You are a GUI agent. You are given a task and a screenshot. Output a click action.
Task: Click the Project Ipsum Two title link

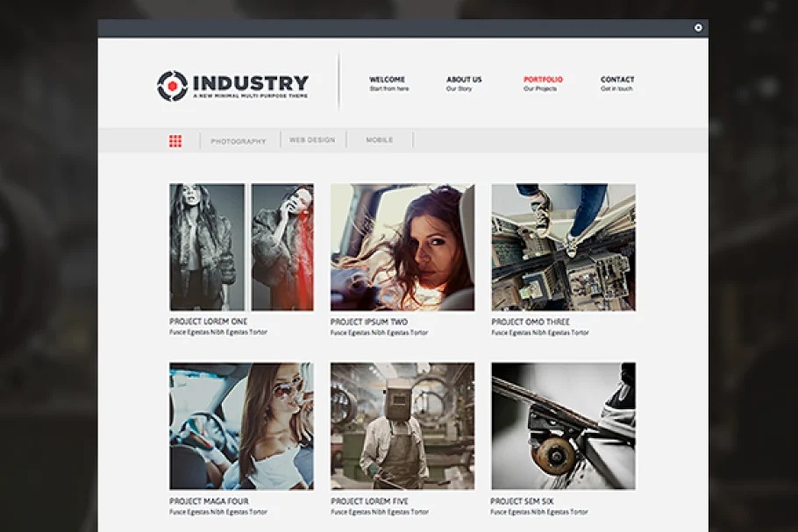(369, 322)
